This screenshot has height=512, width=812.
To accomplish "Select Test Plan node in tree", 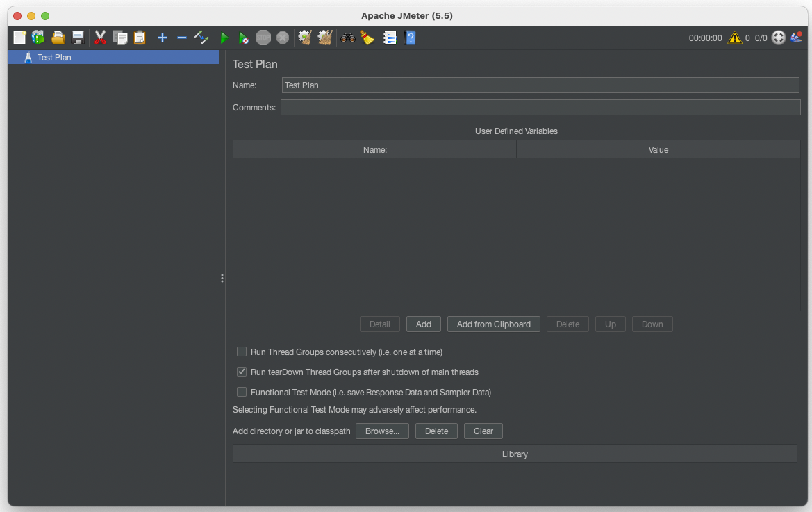I will click(113, 58).
